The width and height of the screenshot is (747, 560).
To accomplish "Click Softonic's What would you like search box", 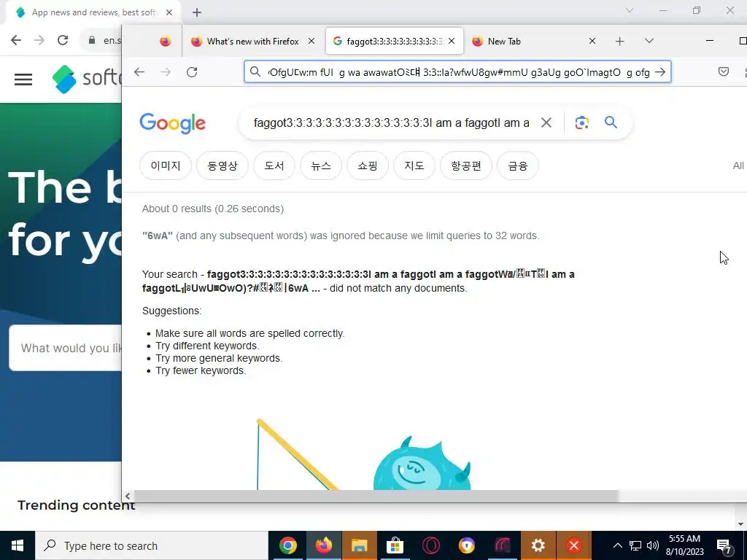I will click(65, 348).
